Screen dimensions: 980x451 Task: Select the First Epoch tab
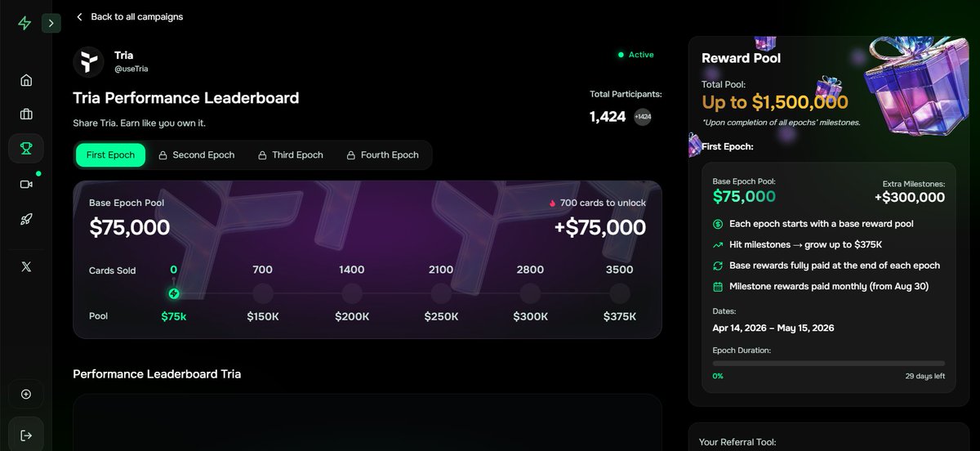[x=110, y=155]
